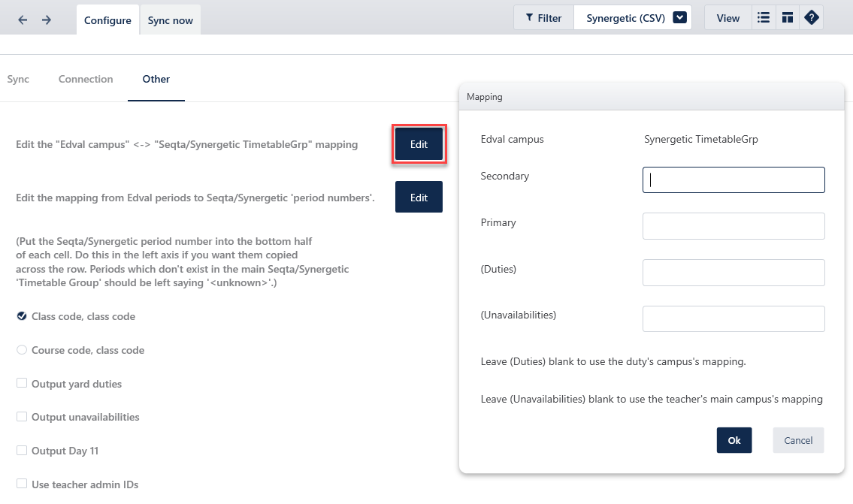Screen dimensions: 853x504
Task: Enable Use teacher admin IDs
Action: coord(22,484)
